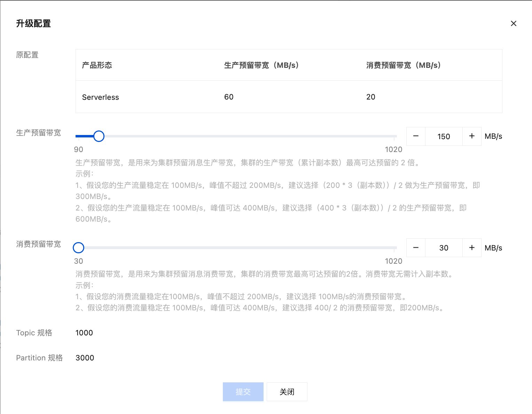Screen dimensions: 532x414
Task: Click the 消费预留带宽（MB/s）column header
Action: (403, 65)
